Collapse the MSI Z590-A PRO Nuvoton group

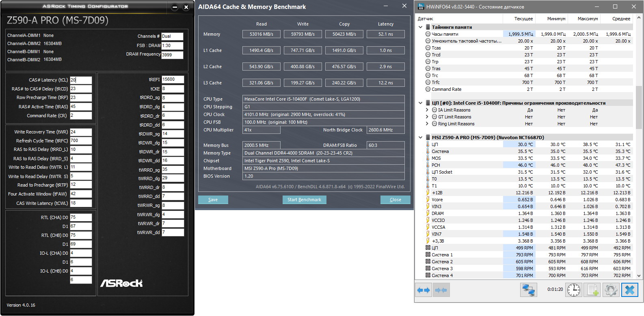[x=421, y=138]
